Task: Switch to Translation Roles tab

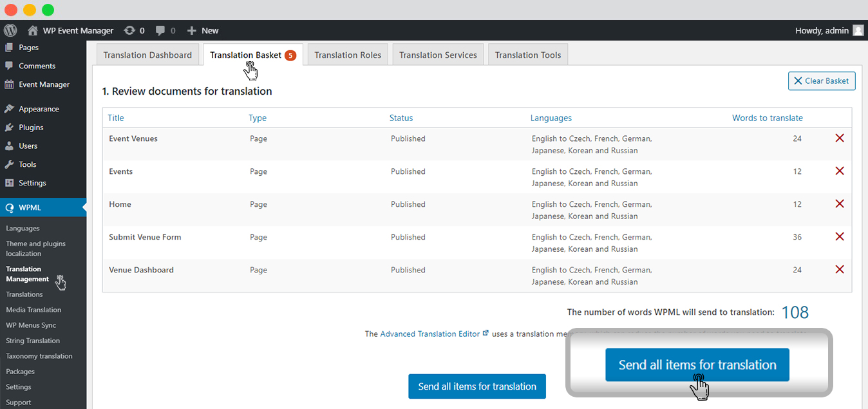Action: tap(348, 55)
